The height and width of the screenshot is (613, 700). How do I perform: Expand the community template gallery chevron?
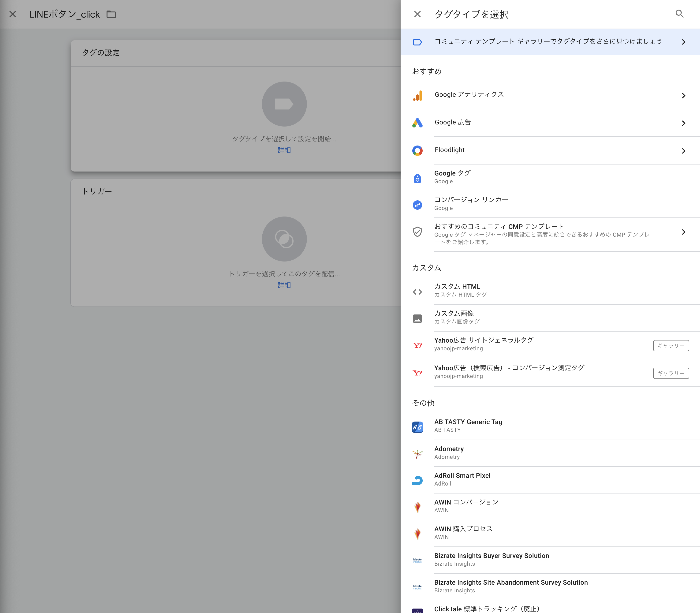[x=683, y=42]
